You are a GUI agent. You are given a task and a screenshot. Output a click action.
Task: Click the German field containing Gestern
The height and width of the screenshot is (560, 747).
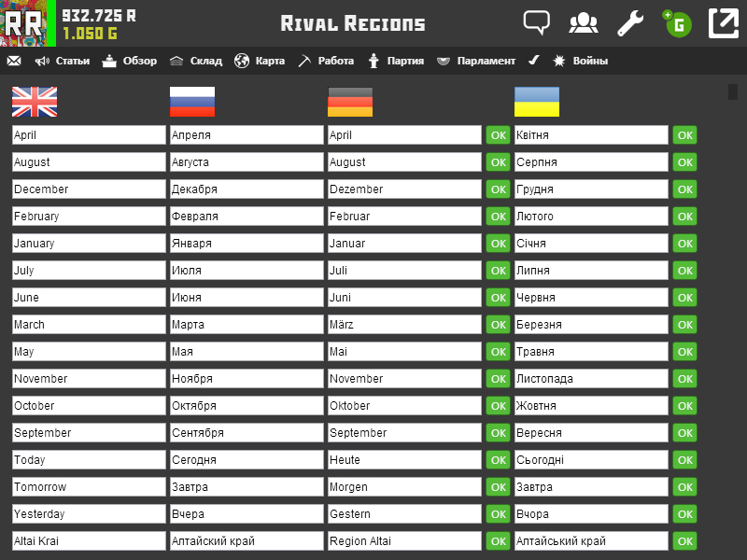pyautogui.click(x=405, y=514)
